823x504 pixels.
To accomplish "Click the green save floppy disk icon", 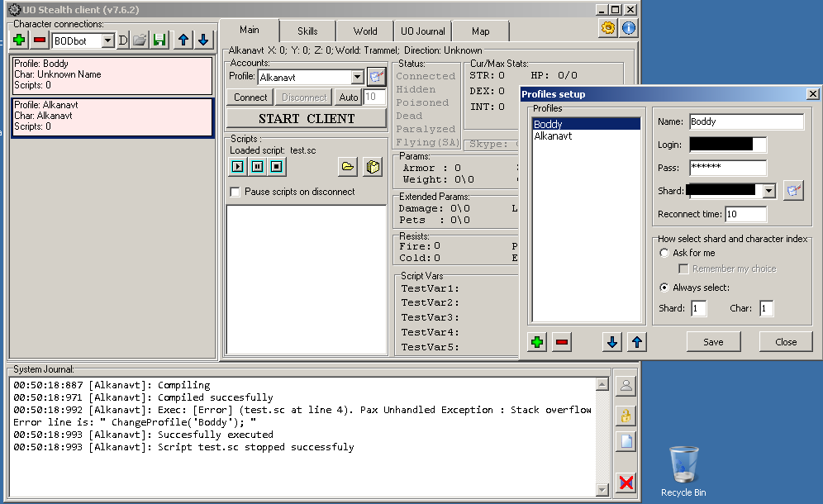I will (x=159, y=40).
